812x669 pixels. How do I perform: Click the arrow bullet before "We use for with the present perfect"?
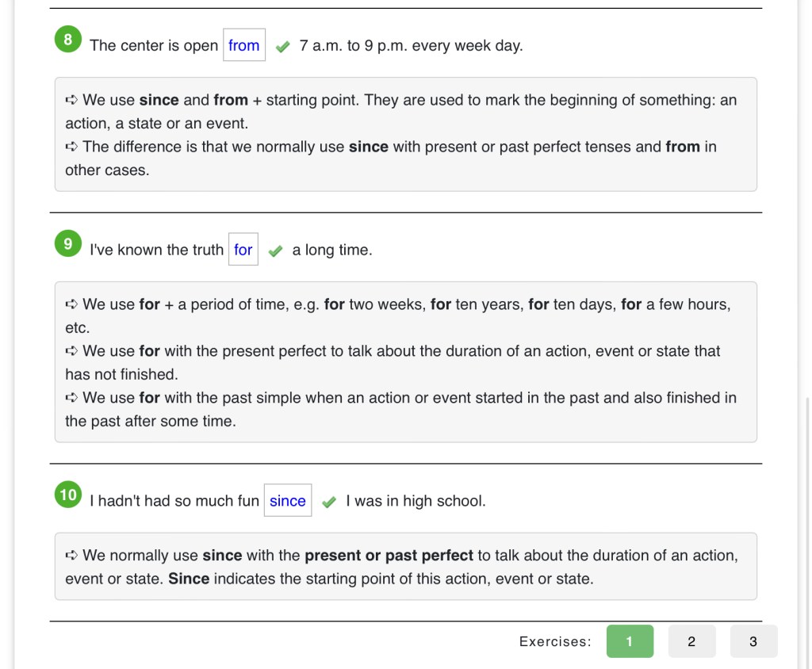point(71,351)
